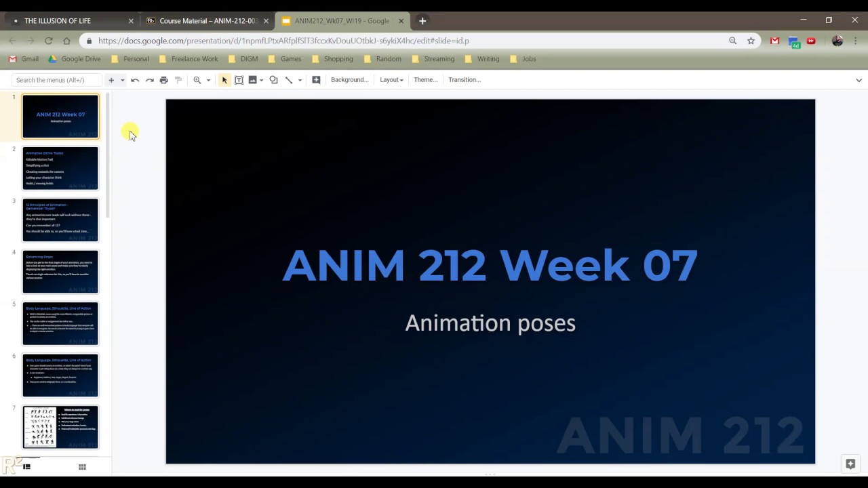Screen dimensions: 868x488
Task: Reload the page
Action: [48, 41]
